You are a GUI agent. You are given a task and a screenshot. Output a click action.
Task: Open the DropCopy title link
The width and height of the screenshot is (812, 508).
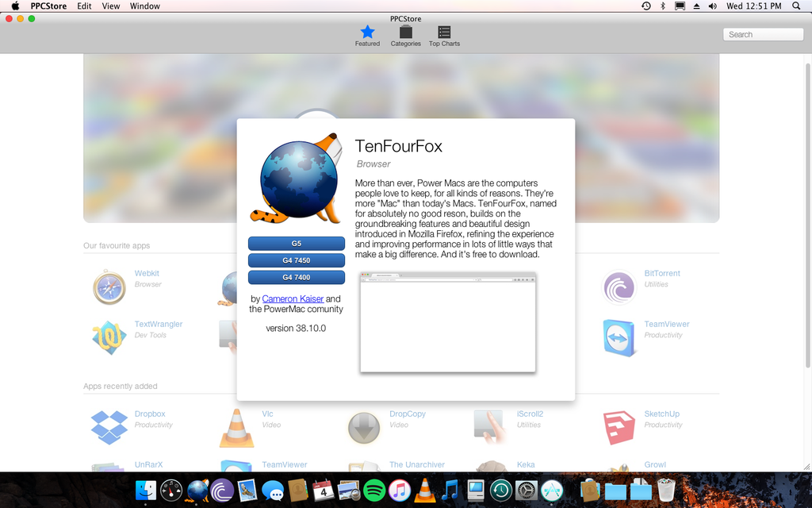pyautogui.click(x=408, y=414)
